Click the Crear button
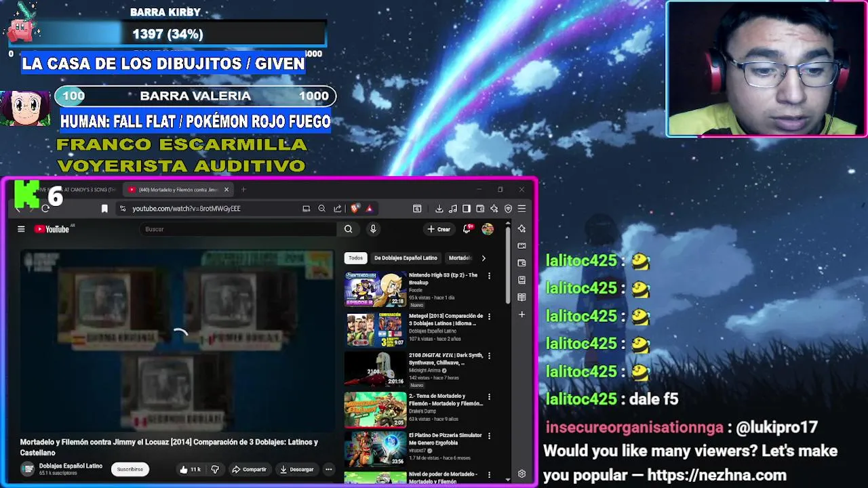 coord(439,229)
